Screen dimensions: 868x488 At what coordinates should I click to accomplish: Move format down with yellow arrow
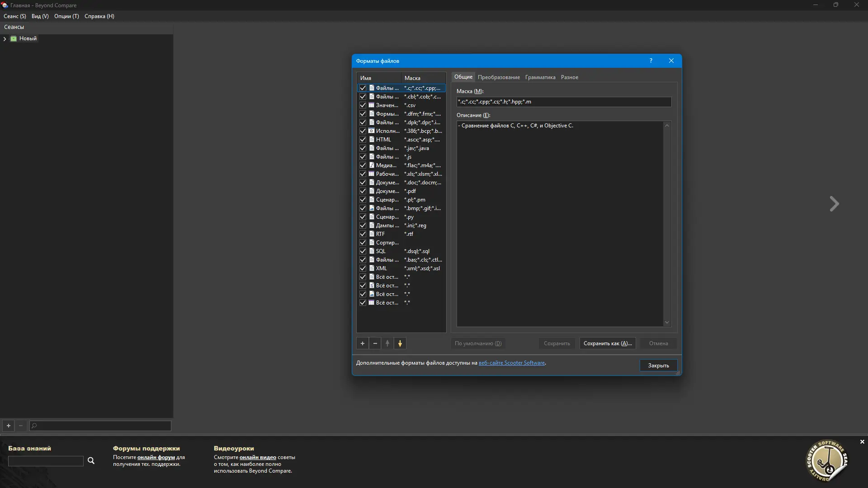click(x=400, y=343)
